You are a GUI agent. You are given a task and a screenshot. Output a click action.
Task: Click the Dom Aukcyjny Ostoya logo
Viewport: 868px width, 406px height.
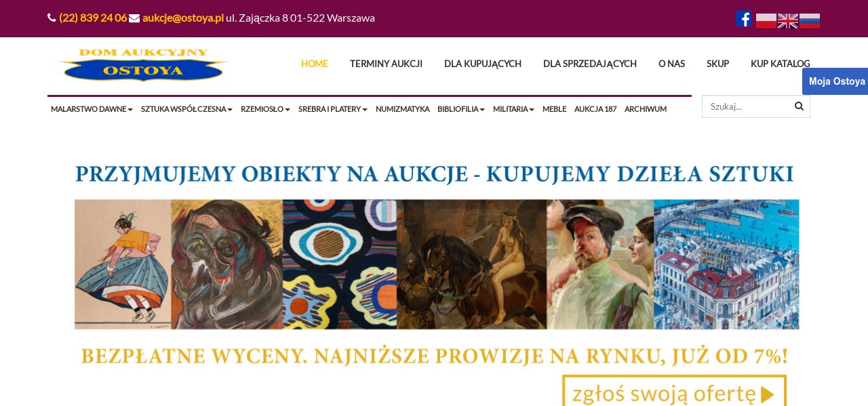(143, 65)
